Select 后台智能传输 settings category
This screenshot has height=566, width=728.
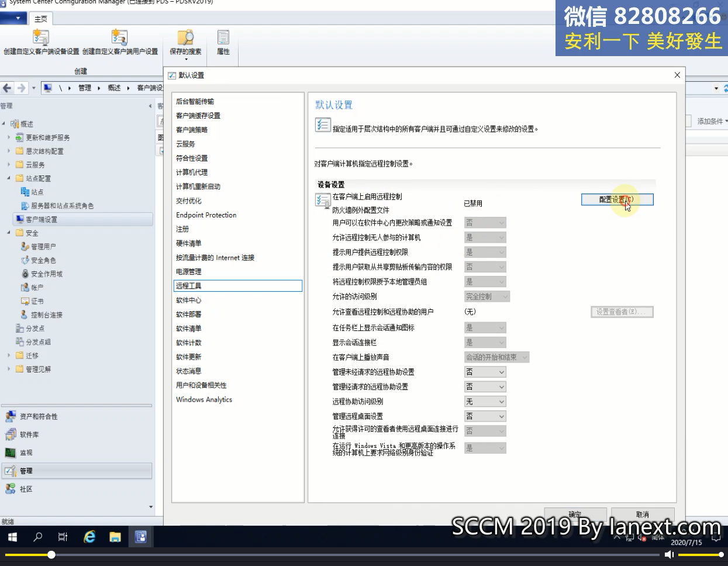(195, 101)
